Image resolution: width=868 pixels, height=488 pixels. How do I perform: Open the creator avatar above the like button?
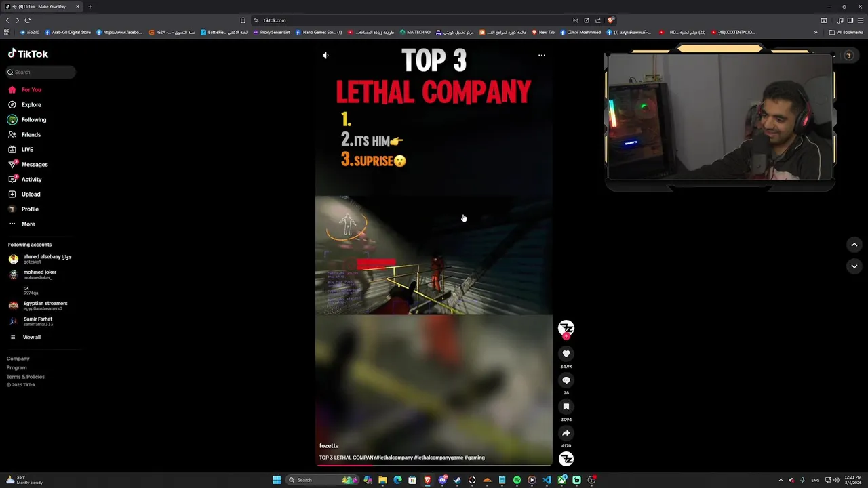coord(566,328)
